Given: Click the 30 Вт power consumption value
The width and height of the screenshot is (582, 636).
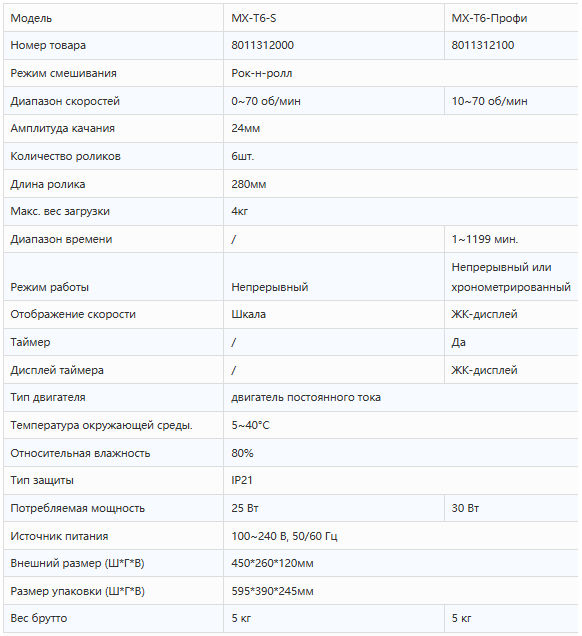Looking at the screenshot, I should [x=465, y=508].
